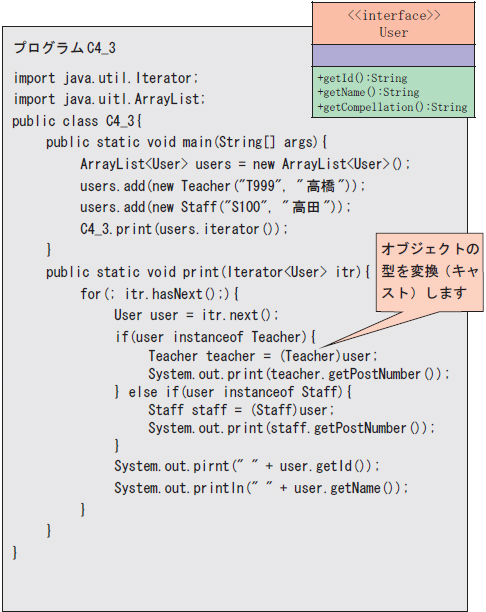Click the C4_3.print(users.iterator()) call
The width and height of the screenshot is (486, 612).
pos(184,229)
